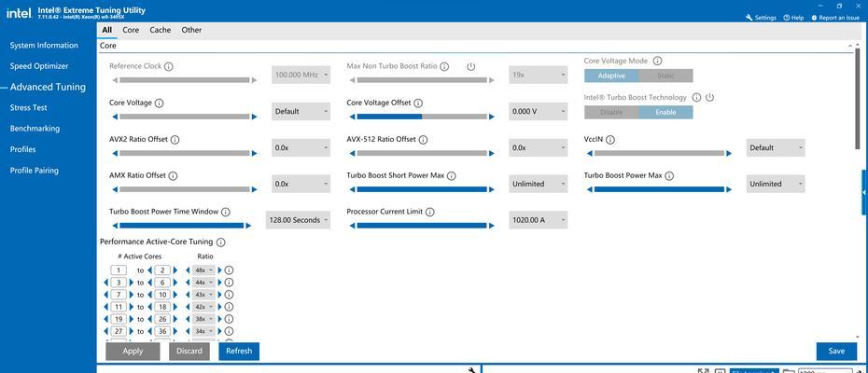The width and height of the screenshot is (868, 373).
Task: Click the active cores field showing 36
Action: click(162, 331)
